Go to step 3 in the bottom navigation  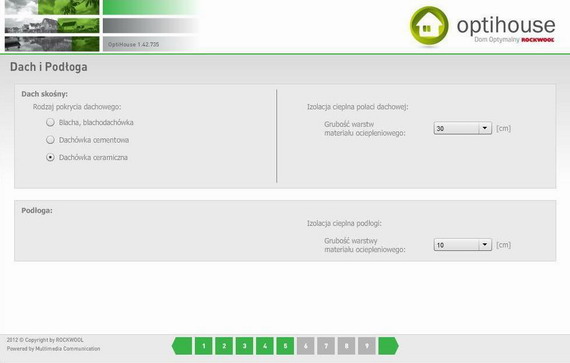coord(244,346)
